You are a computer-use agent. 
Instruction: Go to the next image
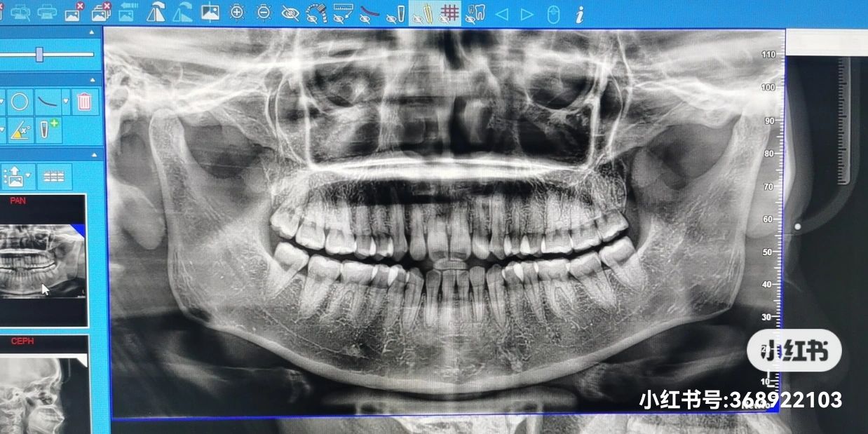527,15
